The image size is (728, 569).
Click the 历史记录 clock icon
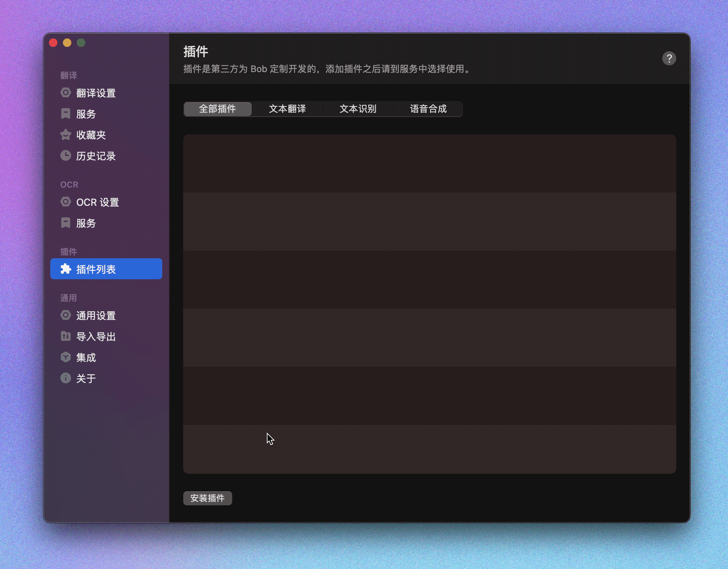click(66, 156)
